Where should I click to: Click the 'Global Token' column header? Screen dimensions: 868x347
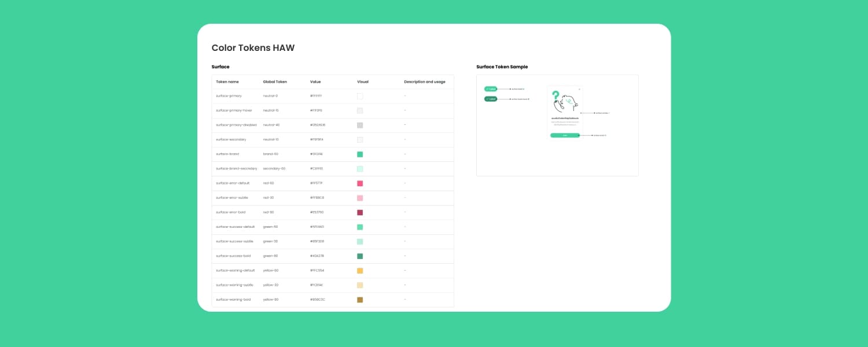[x=275, y=82]
